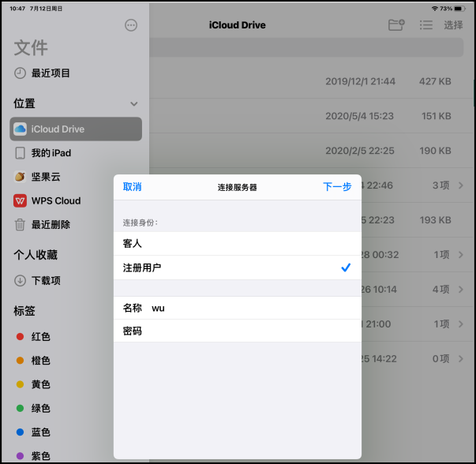Choose the 红色 tag color
The width and height of the screenshot is (476, 464).
coord(40,337)
